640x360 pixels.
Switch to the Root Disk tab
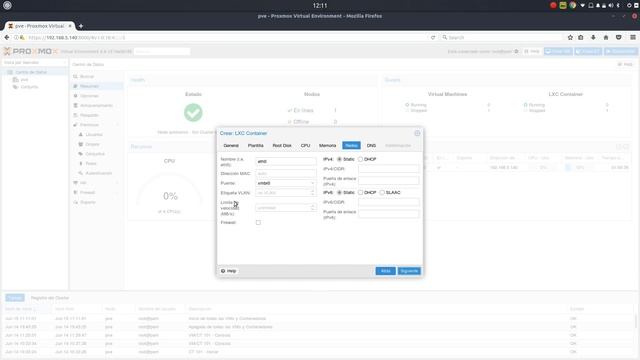coord(282,145)
